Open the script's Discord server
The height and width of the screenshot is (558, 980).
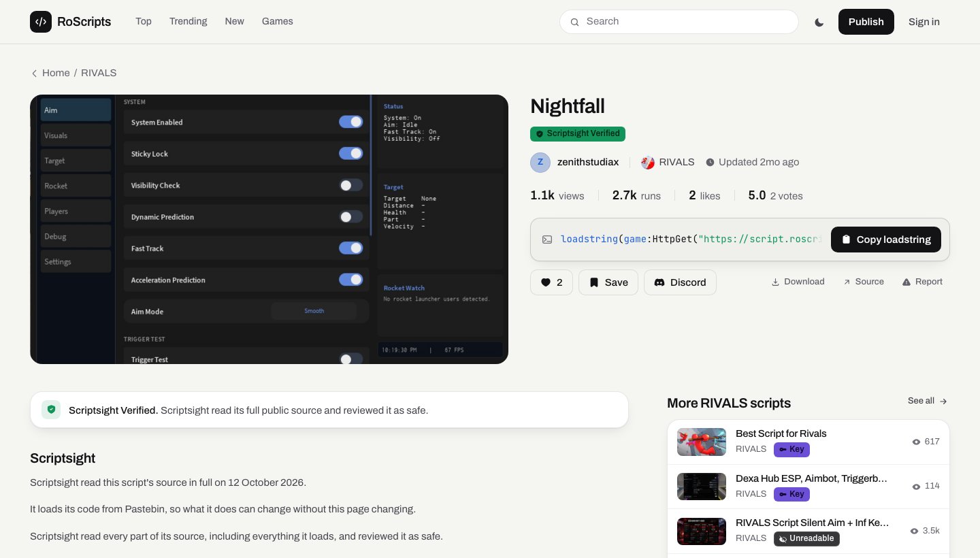click(x=680, y=282)
